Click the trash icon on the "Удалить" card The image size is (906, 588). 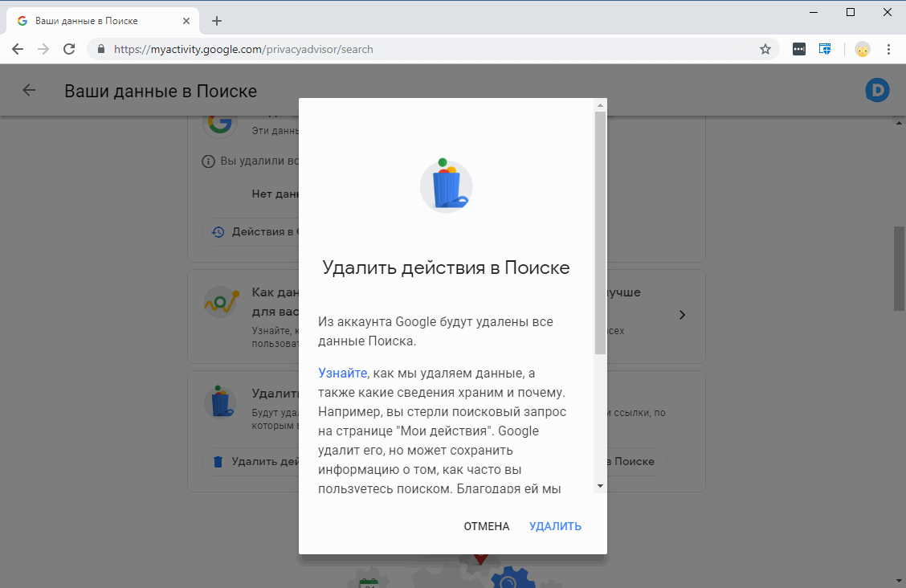click(219, 402)
